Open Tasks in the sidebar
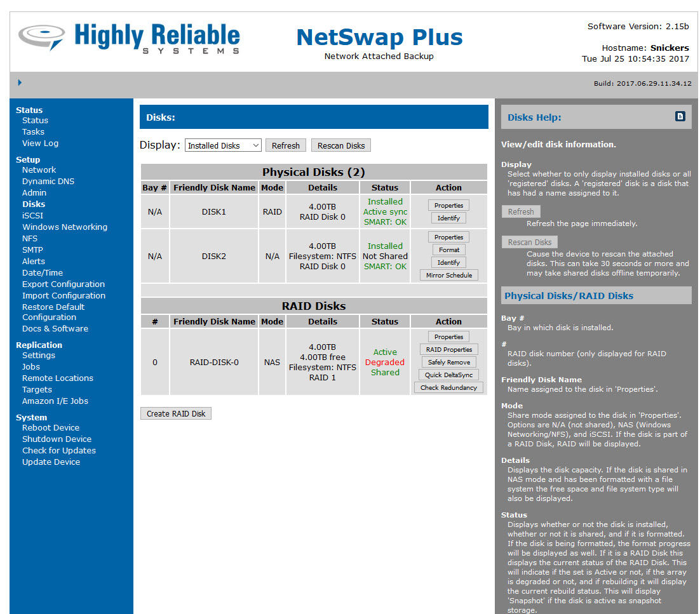Viewport: 700px width, 614px height. tap(34, 131)
